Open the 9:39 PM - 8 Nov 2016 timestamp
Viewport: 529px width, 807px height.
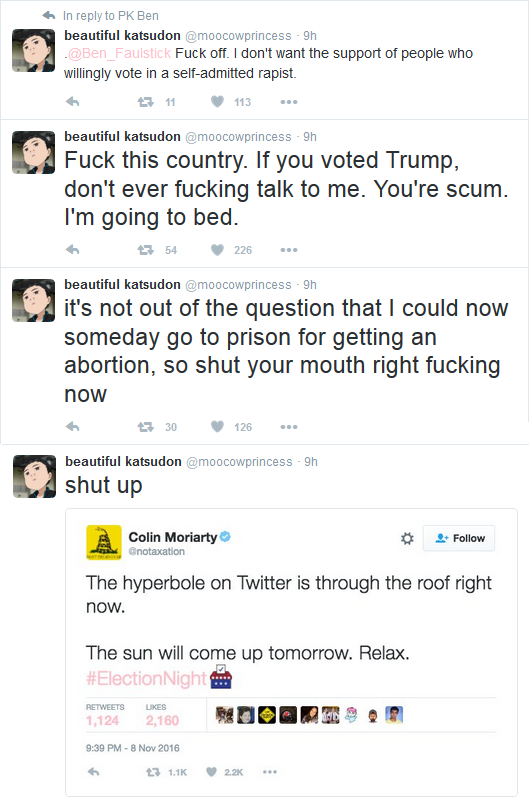click(x=132, y=748)
